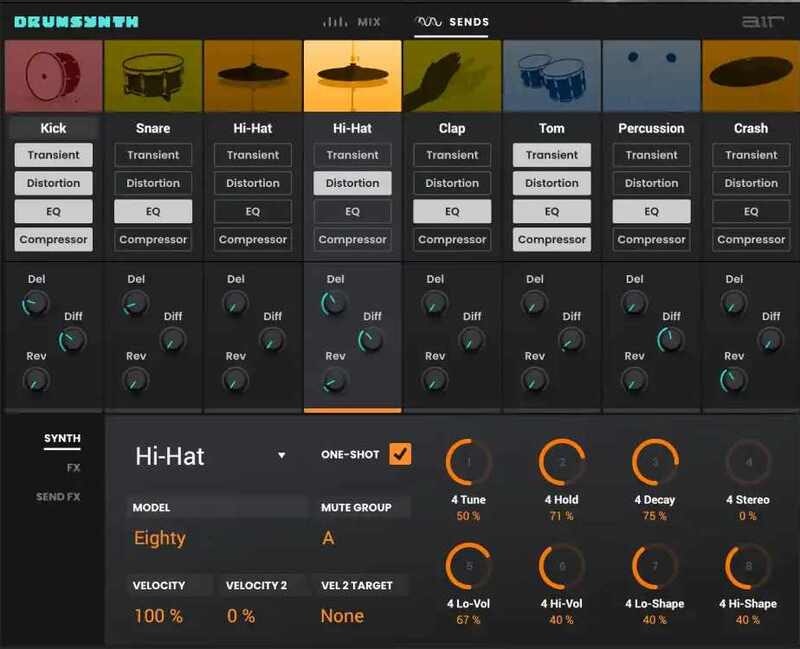Click the AIR logo icon
Image resolution: width=800 pixels, height=649 pixels.
pyautogui.click(x=765, y=21)
